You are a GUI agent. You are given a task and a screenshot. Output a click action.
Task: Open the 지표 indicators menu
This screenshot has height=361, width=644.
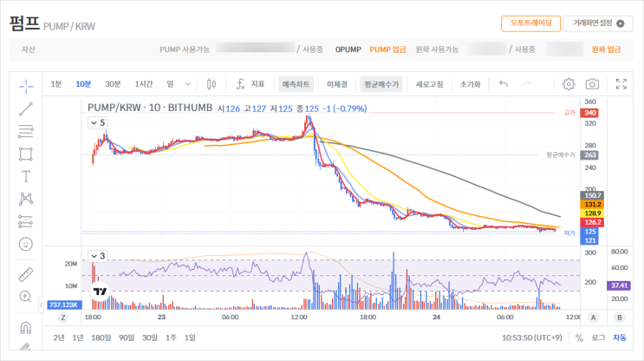coord(250,84)
